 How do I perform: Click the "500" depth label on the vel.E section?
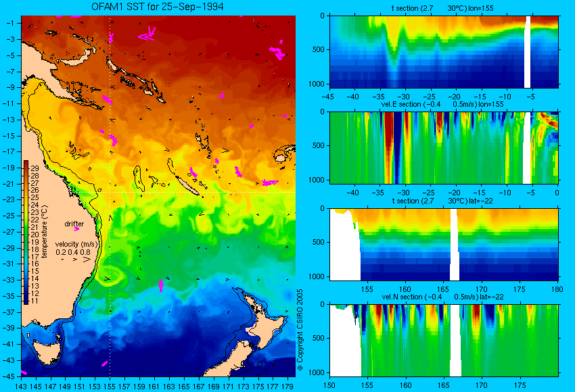point(319,145)
